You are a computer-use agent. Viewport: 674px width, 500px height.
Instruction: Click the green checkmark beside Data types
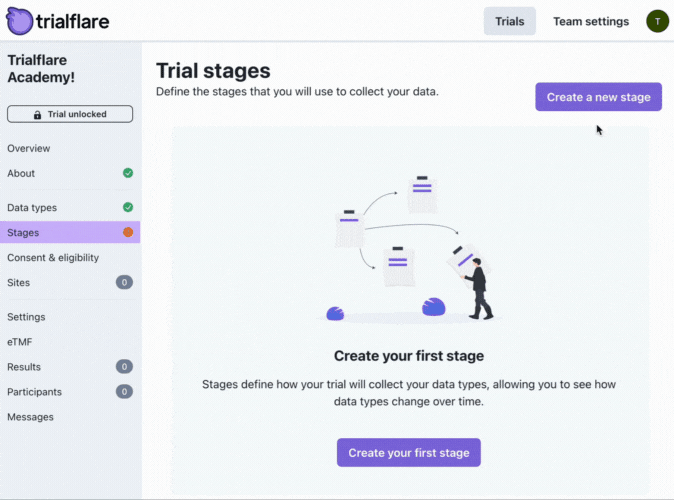pos(128,207)
